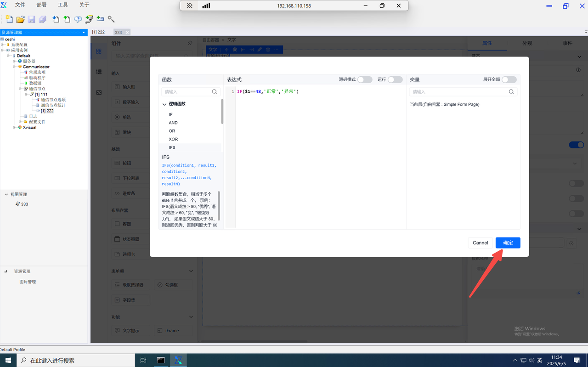Toggle the 运行 switch
Screen dimensions: 588x367
(x=395, y=79)
